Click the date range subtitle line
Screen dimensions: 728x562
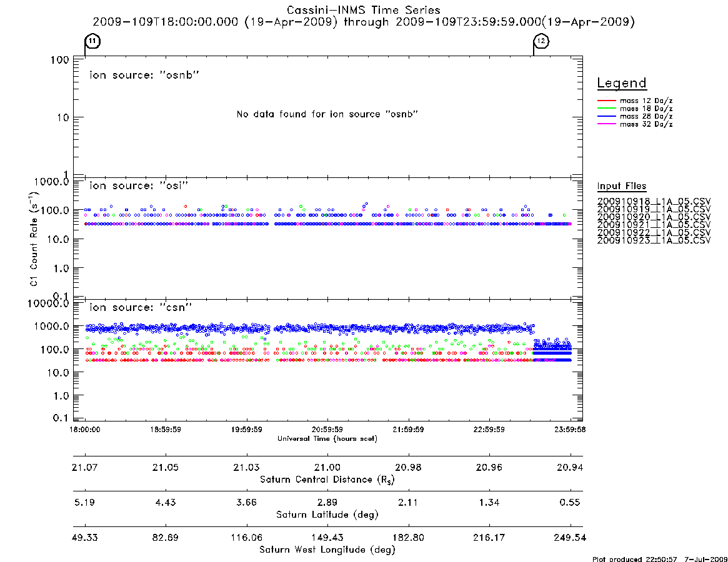[364, 22]
